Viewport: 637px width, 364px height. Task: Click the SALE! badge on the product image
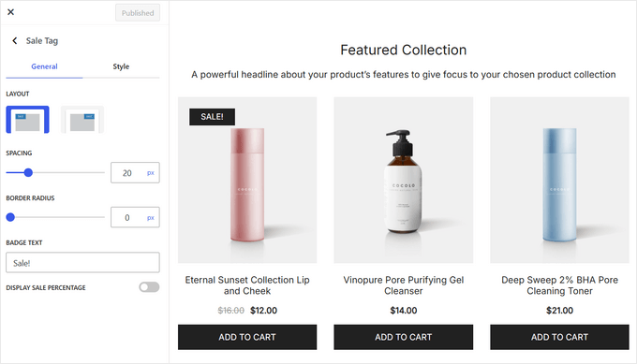212,117
